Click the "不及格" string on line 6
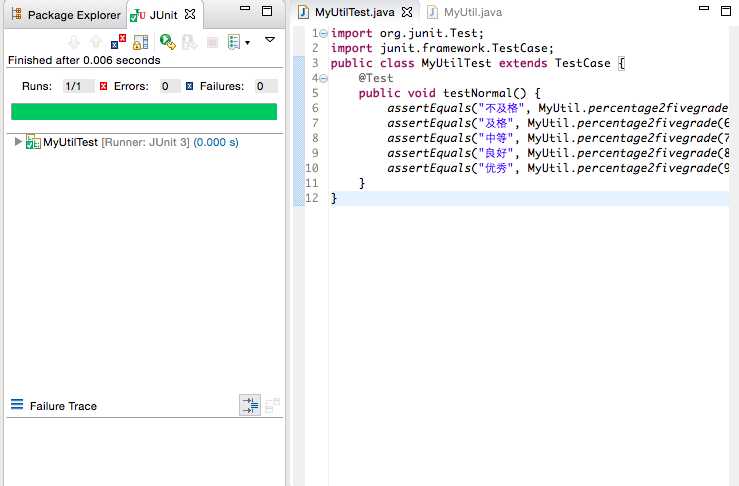 501,108
